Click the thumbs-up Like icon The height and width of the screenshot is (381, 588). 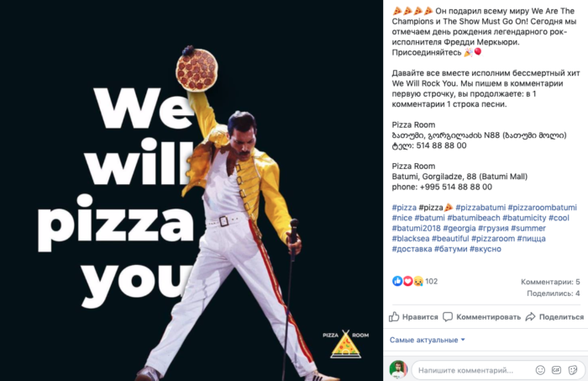click(x=394, y=317)
